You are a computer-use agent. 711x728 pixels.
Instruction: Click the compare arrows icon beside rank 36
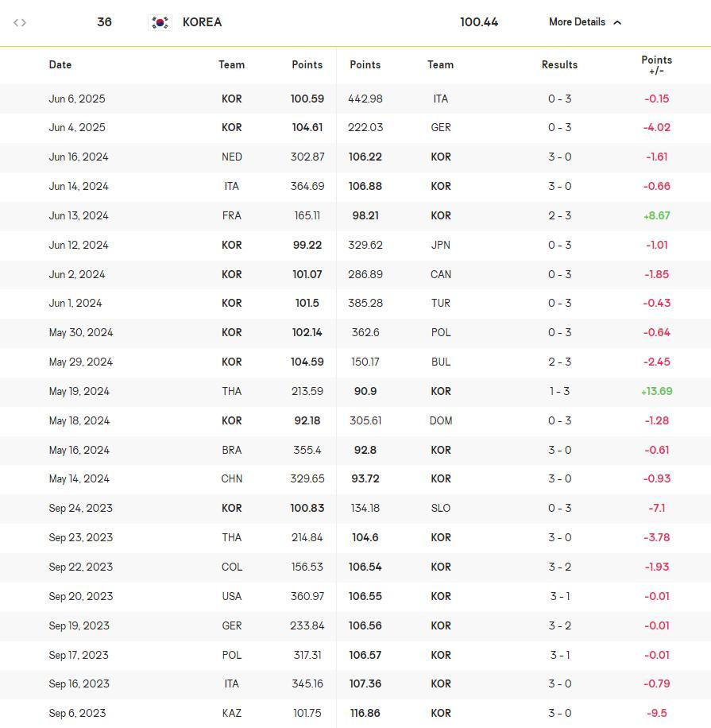coord(20,22)
